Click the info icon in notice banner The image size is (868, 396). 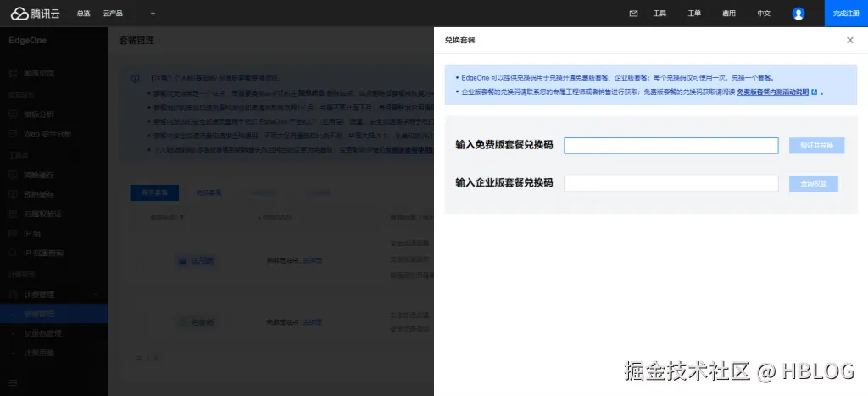pos(135,79)
